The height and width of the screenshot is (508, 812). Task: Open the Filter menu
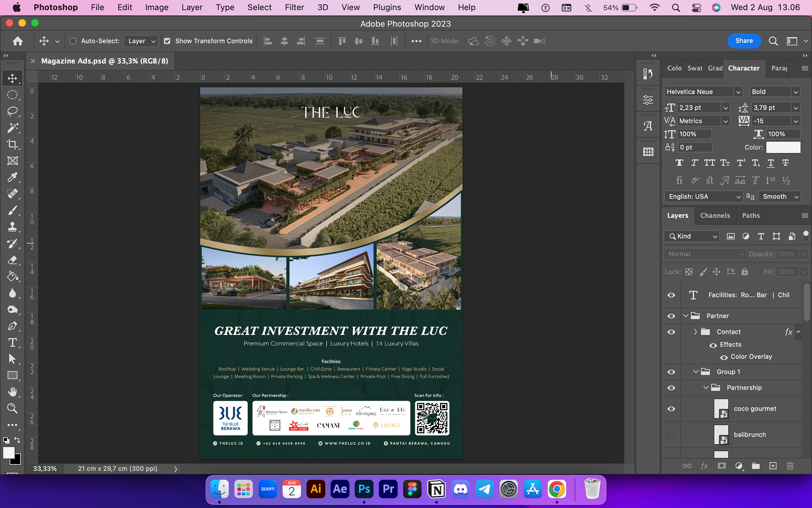294,7
